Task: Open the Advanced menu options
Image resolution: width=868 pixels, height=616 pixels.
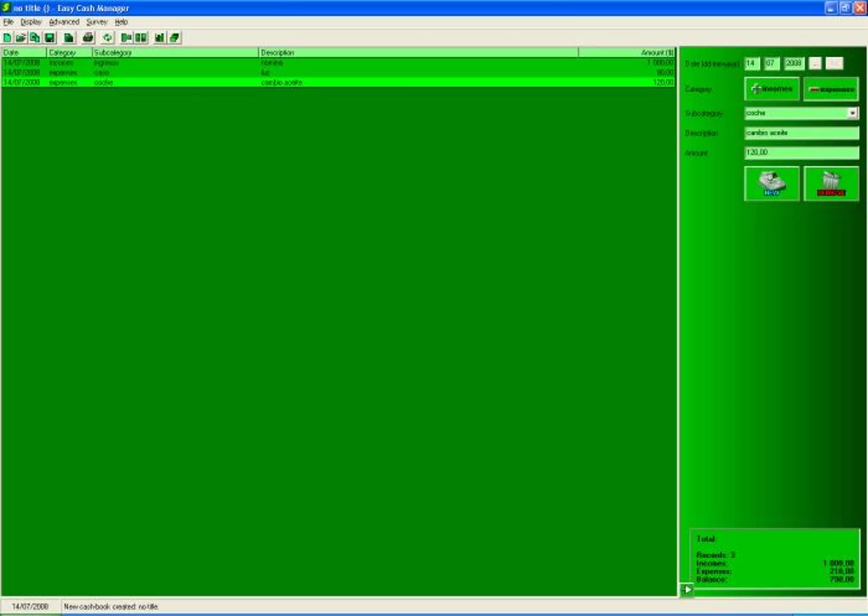Action: 64,21
